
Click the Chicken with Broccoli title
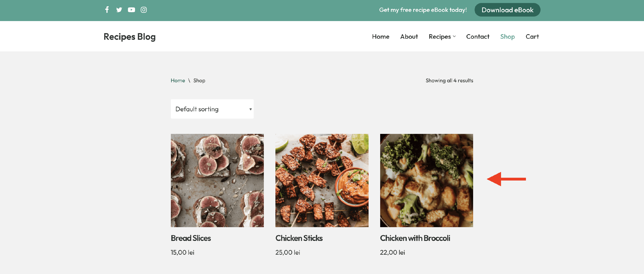tap(415, 238)
